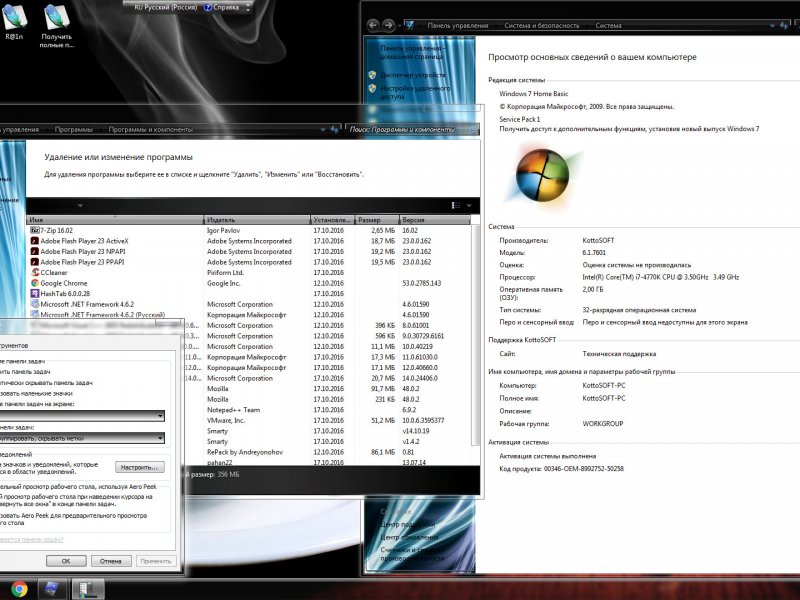Sort programs by the Версия column
Viewport: 800px width, 600px height.
435,220
